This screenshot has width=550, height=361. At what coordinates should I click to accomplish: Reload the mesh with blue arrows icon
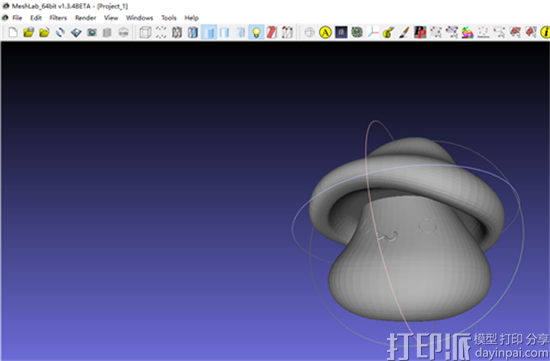[x=60, y=33]
